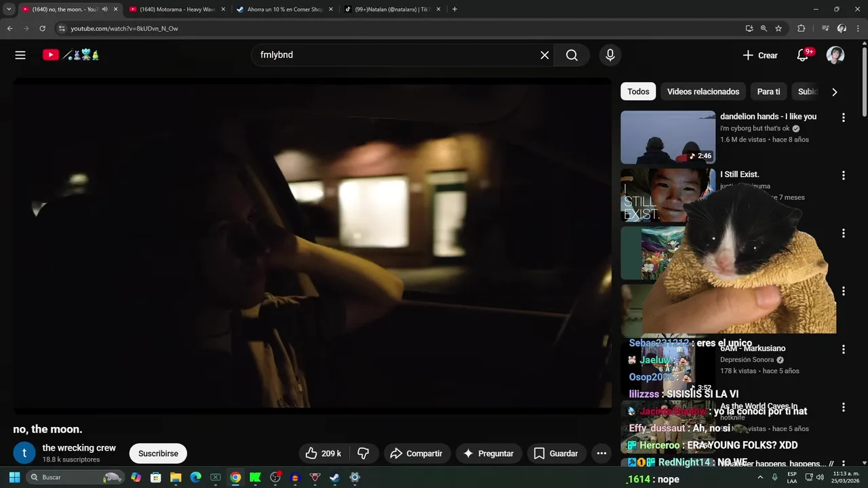
Task: Open Microsoft Edge from the taskbar
Action: point(195,477)
